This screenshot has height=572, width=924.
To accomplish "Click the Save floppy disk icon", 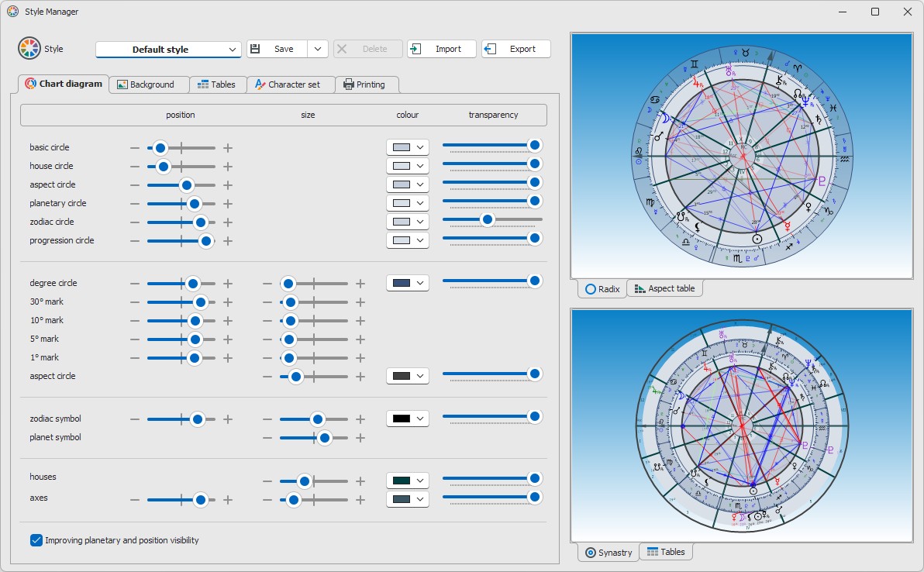I will 255,49.
